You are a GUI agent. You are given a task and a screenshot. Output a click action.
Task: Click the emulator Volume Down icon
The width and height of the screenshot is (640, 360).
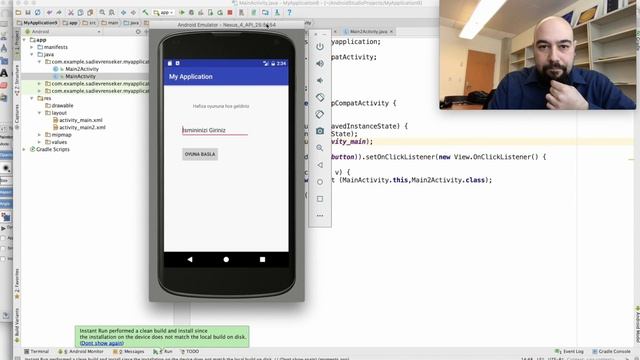320,80
